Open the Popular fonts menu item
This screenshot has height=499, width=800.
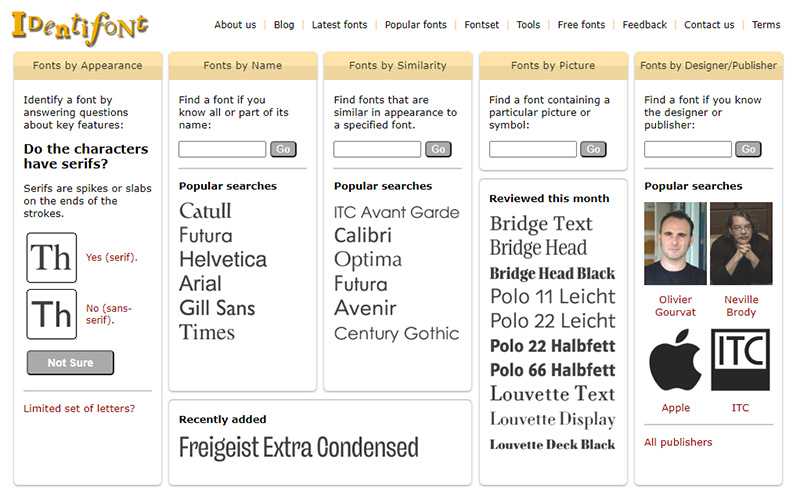tap(415, 24)
